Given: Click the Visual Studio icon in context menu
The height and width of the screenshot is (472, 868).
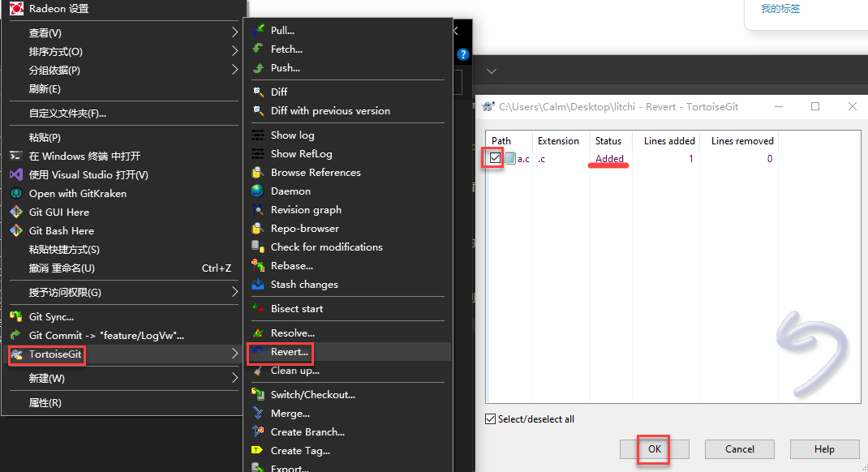Looking at the screenshot, I should 16,175.
